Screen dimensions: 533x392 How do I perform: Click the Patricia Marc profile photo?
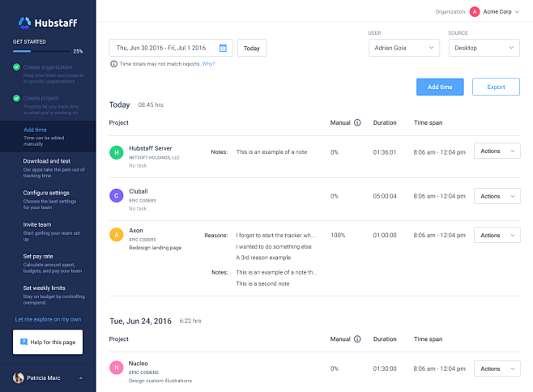(19, 377)
